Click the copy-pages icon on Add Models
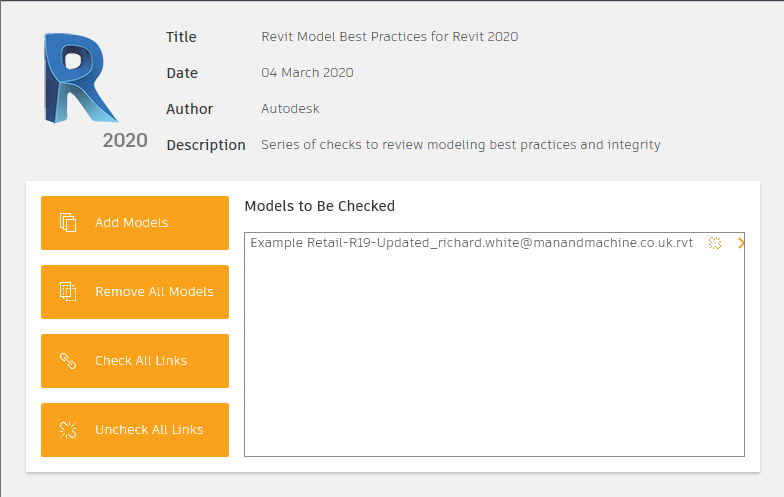 click(x=68, y=222)
